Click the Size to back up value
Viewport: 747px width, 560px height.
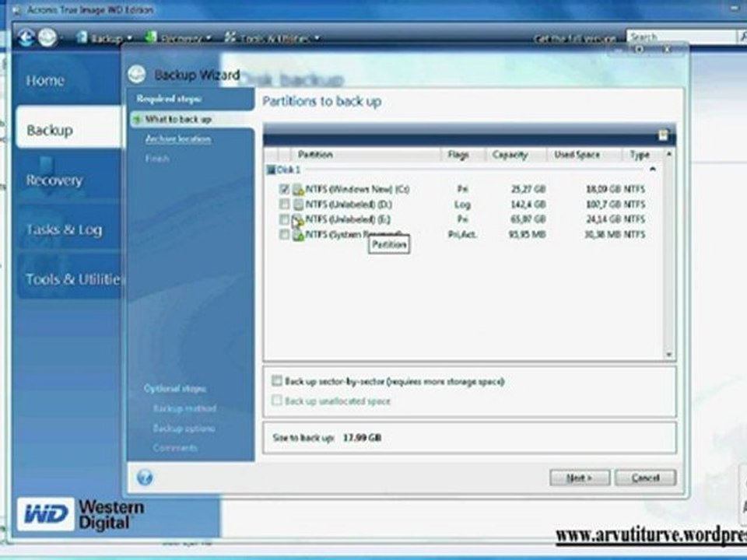pyautogui.click(x=362, y=437)
